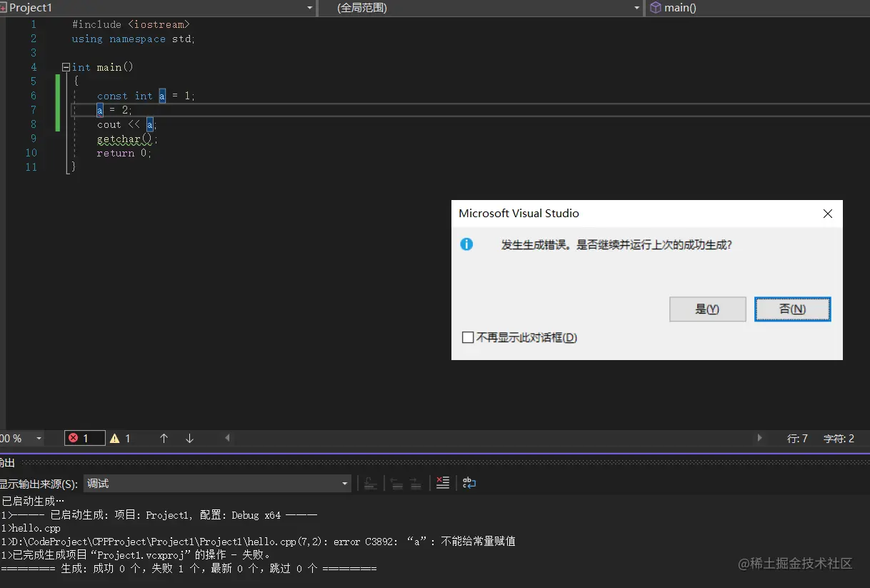The height and width of the screenshot is (588, 870).
Task: Click the 'const int a = 1;' line
Action: [x=146, y=96]
